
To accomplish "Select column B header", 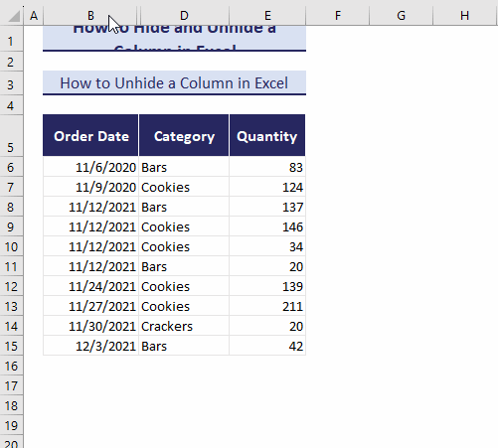I will click(x=90, y=15).
